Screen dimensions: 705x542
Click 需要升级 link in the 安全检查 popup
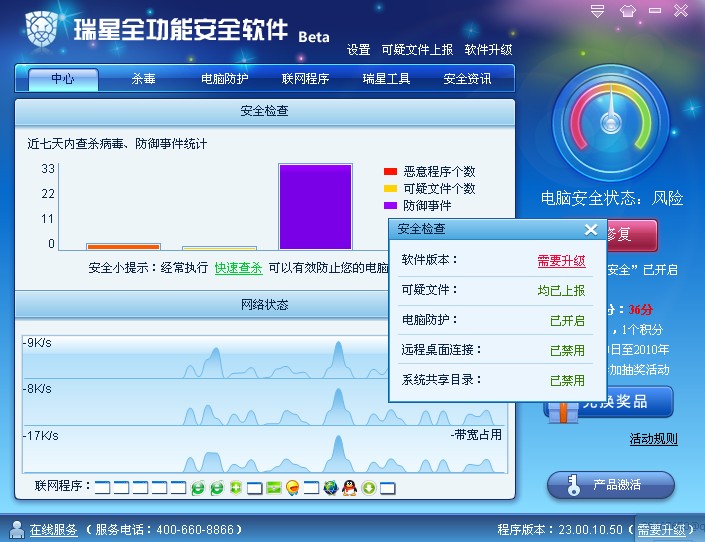[561, 261]
